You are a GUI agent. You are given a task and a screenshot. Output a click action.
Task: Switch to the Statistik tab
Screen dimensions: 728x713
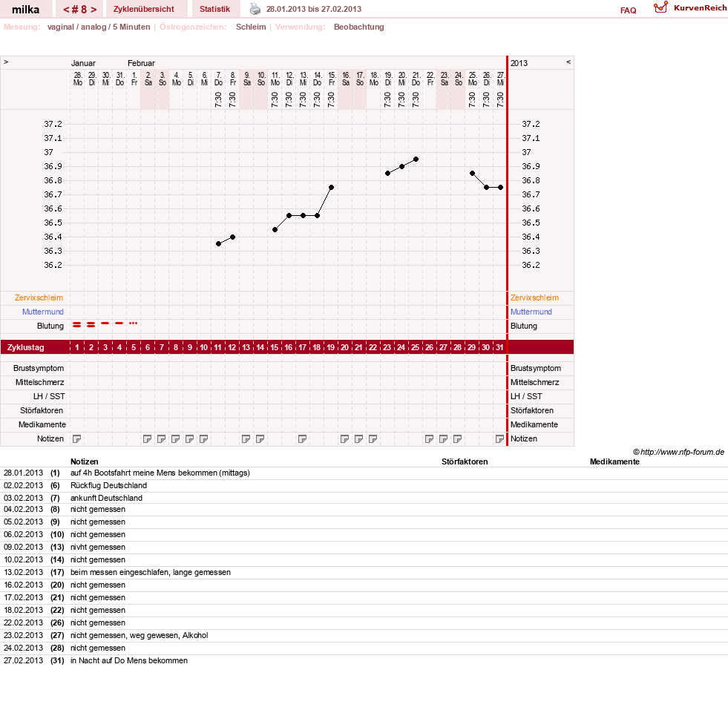click(214, 9)
